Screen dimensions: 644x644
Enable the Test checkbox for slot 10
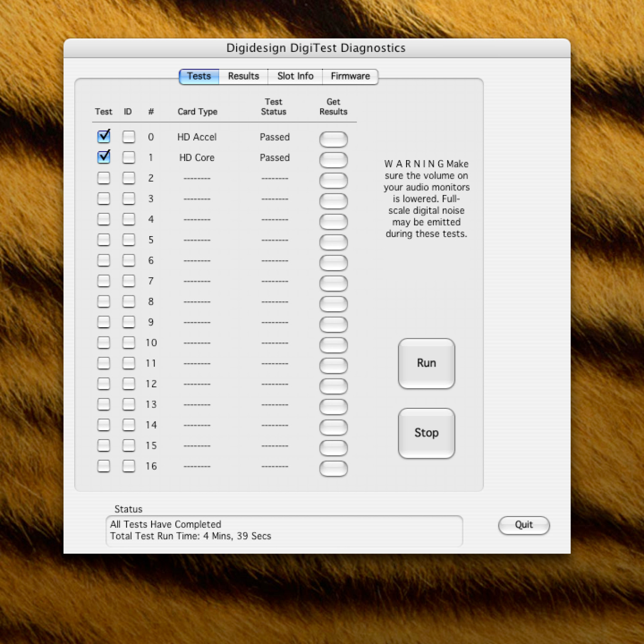pyautogui.click(x=103, y=343)
